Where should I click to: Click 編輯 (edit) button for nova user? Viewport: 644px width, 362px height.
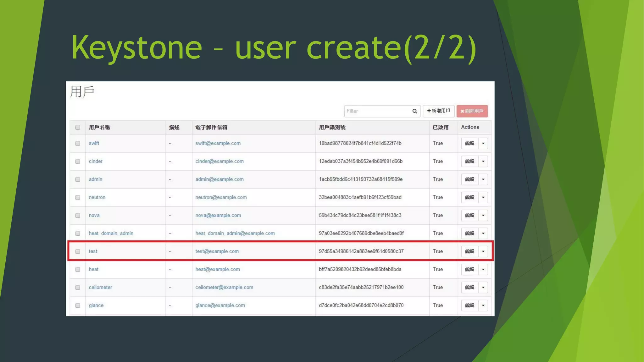(x=470, y=215)
